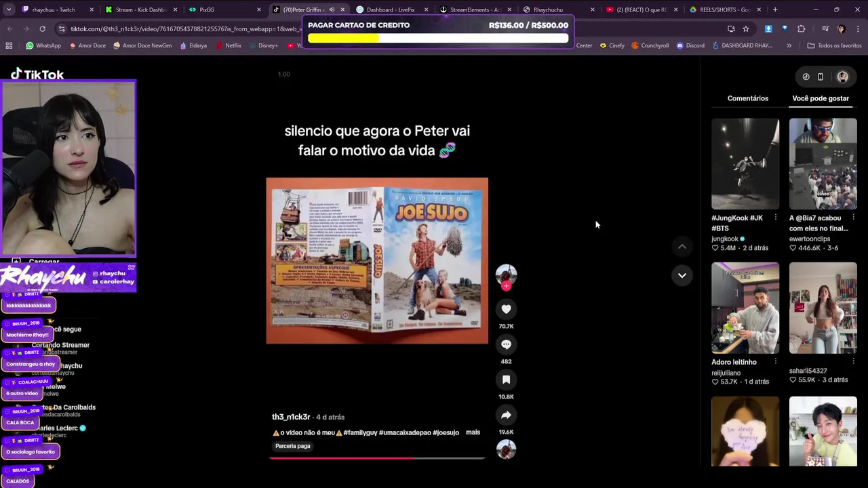Open the Cinefy bookmark

pyautogui.click(x=612, y=45)
